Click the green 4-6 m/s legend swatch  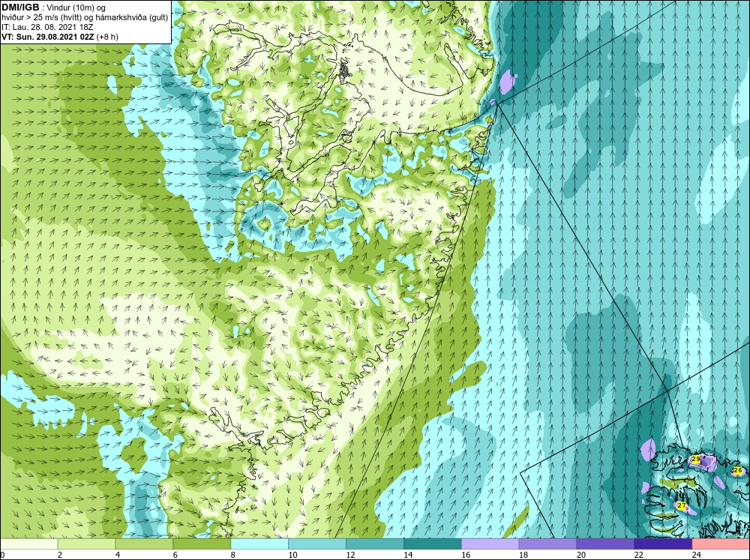[144, 544]
